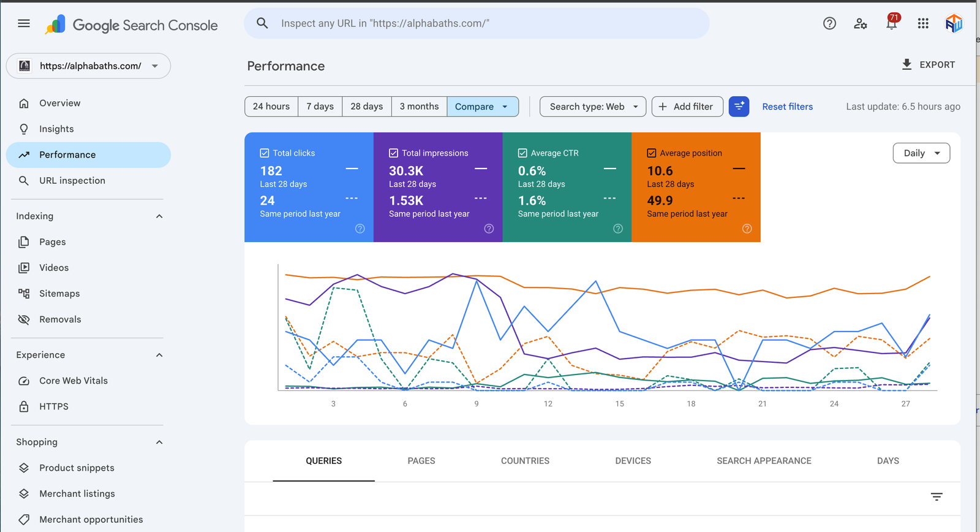The height and width of the screenshot is (532, 980).
Task: Click the 49.9 position last year value
Action: coord(660,200)
